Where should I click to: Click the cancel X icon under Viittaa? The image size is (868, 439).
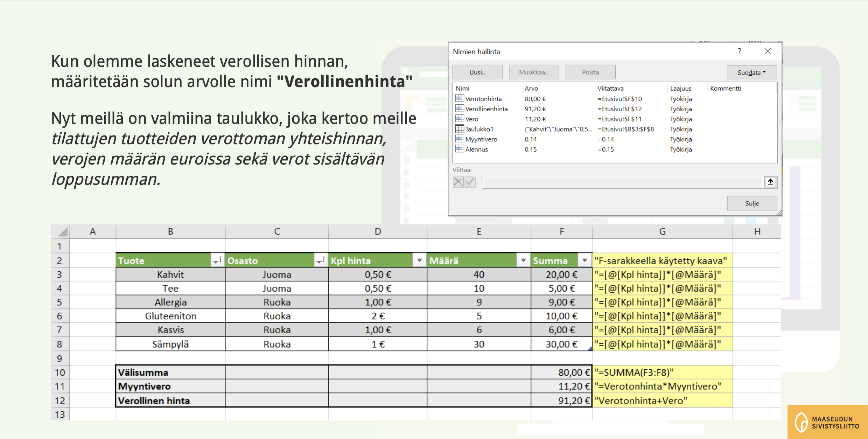click(458, 182)
